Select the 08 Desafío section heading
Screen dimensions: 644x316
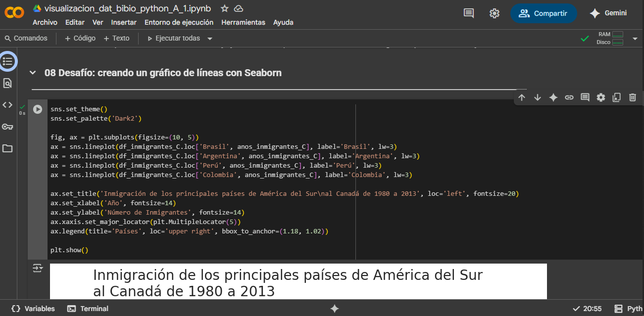pyautogui.click(x=163, y=73)
